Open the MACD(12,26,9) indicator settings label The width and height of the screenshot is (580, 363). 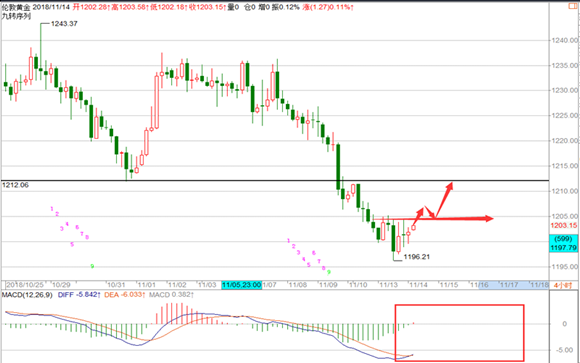[27, 295]
